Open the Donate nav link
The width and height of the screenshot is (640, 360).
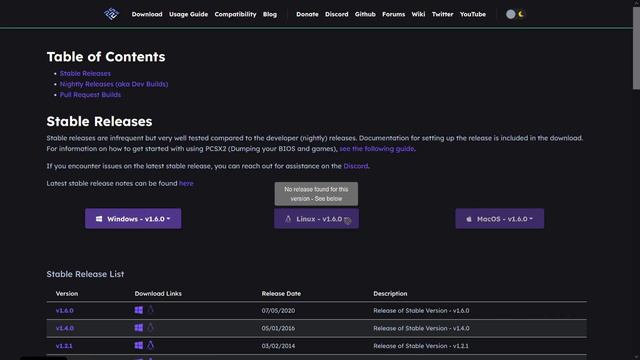[307, 14]
